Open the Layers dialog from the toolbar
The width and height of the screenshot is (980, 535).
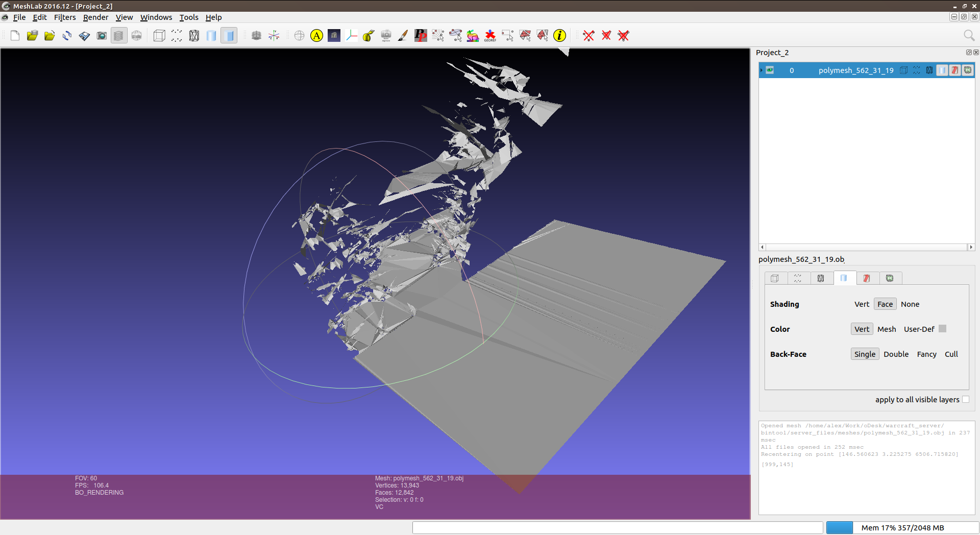coord(118,36)
